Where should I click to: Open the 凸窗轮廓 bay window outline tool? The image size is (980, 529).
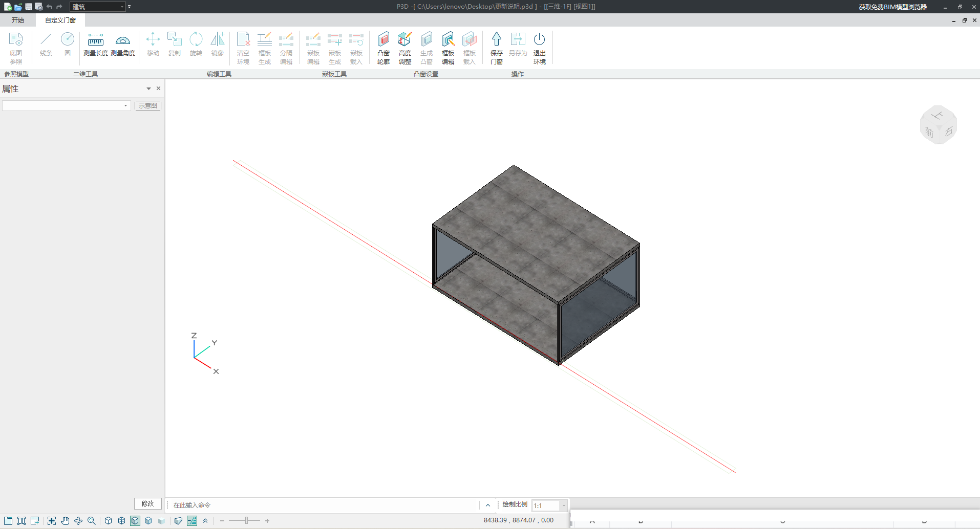(384, 48)
